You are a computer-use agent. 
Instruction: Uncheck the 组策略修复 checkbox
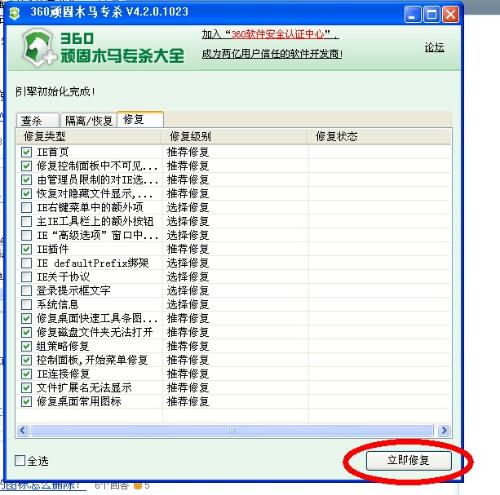point(26,346)
